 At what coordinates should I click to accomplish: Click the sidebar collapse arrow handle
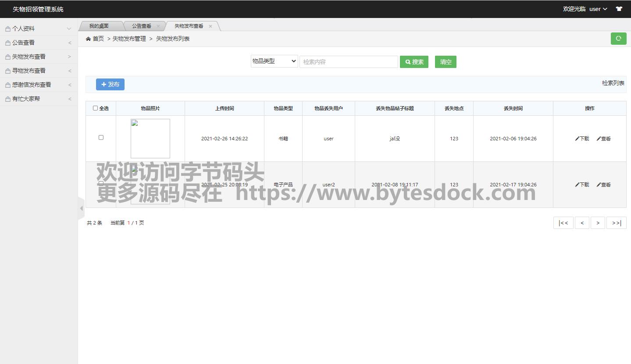tap(81, 208)
